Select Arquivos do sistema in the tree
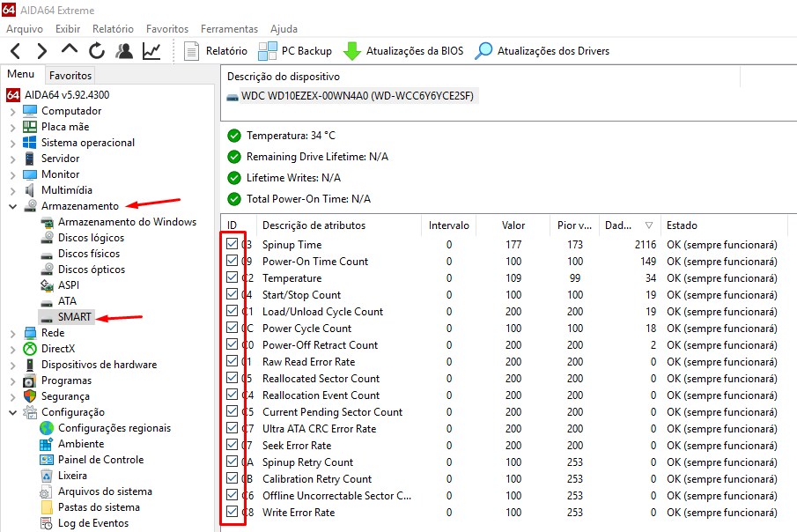The image size is (797, 532). pos(105,491)
